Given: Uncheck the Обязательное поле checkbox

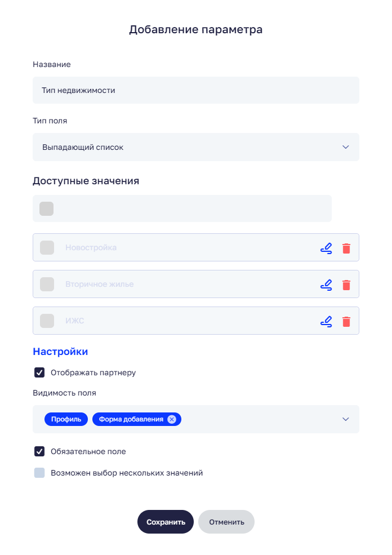Looking at the screenshot, I should coord(39,451).
